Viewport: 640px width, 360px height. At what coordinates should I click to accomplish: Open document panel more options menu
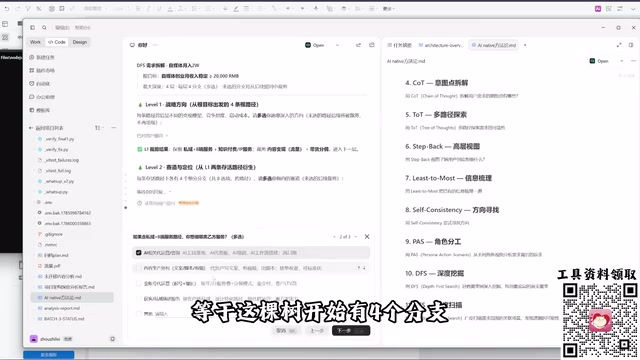click(x=633, y=61)
